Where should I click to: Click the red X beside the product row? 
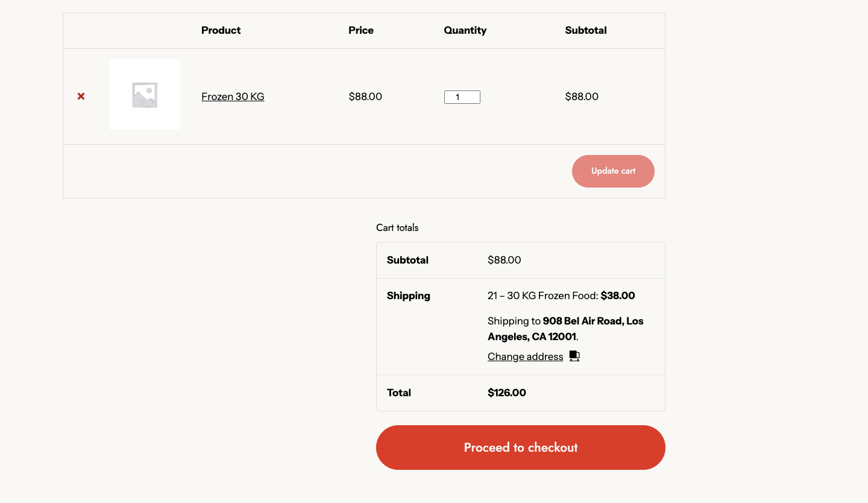[81, 96]
